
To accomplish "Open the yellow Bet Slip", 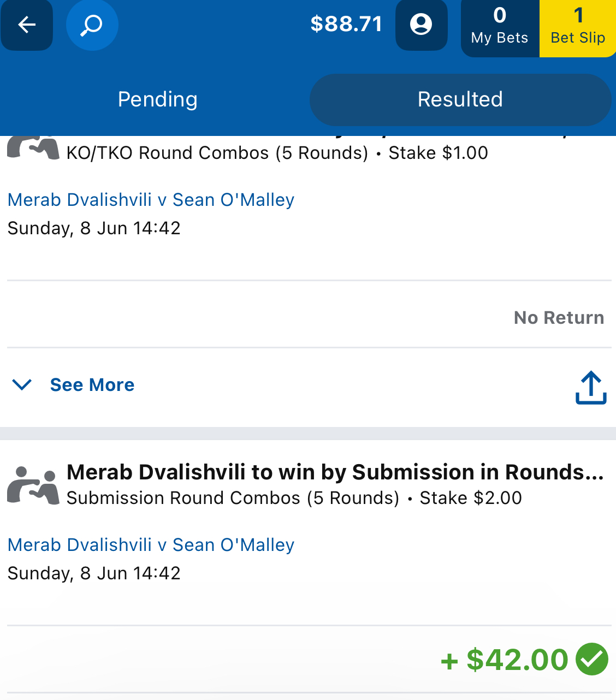I will coord(578,27).
